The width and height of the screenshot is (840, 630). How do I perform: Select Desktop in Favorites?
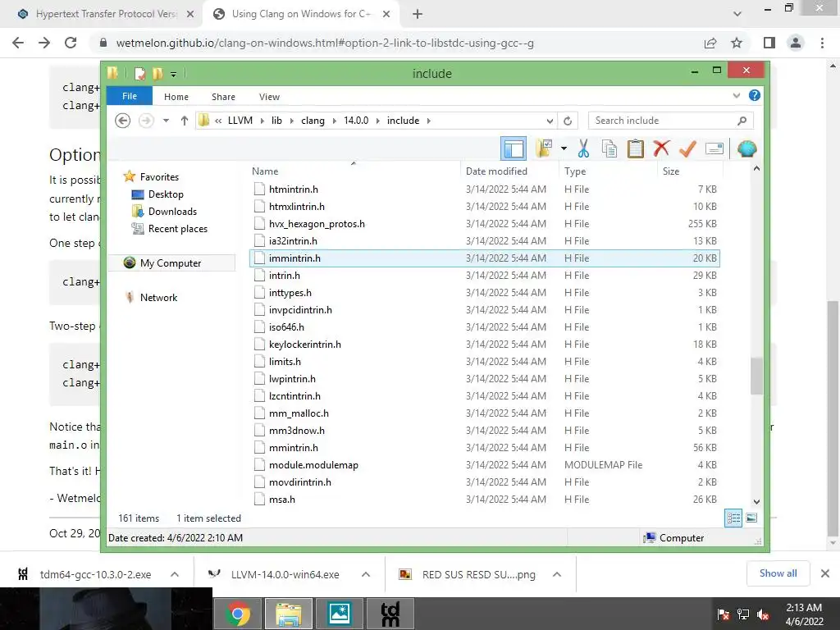pos(166,194)
